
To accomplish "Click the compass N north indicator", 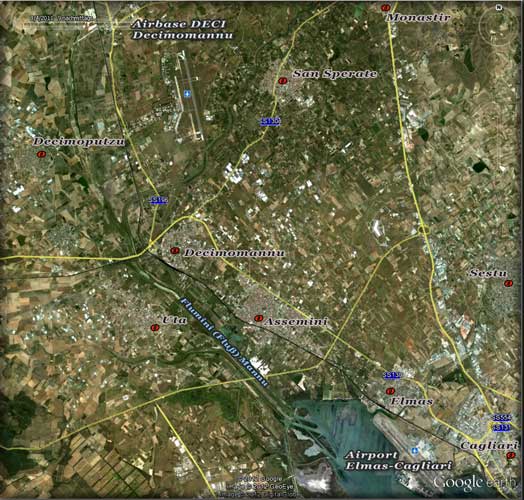I will tap(499, 7).
